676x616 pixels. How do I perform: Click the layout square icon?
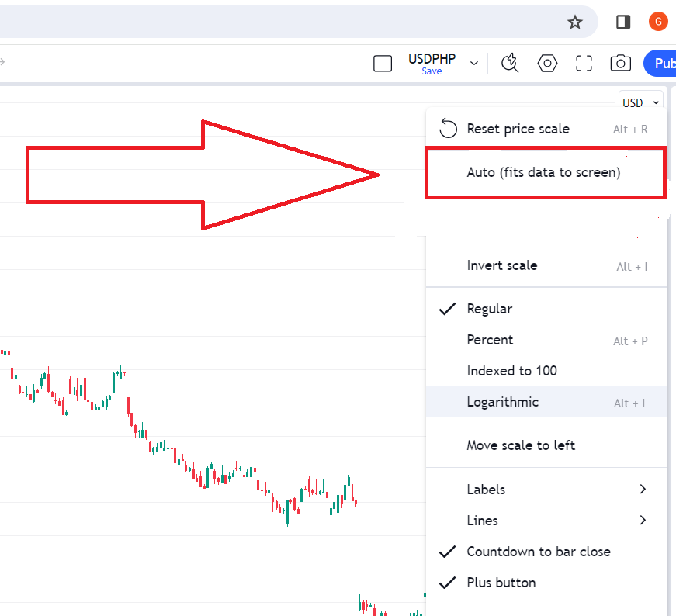click(383, 64)
